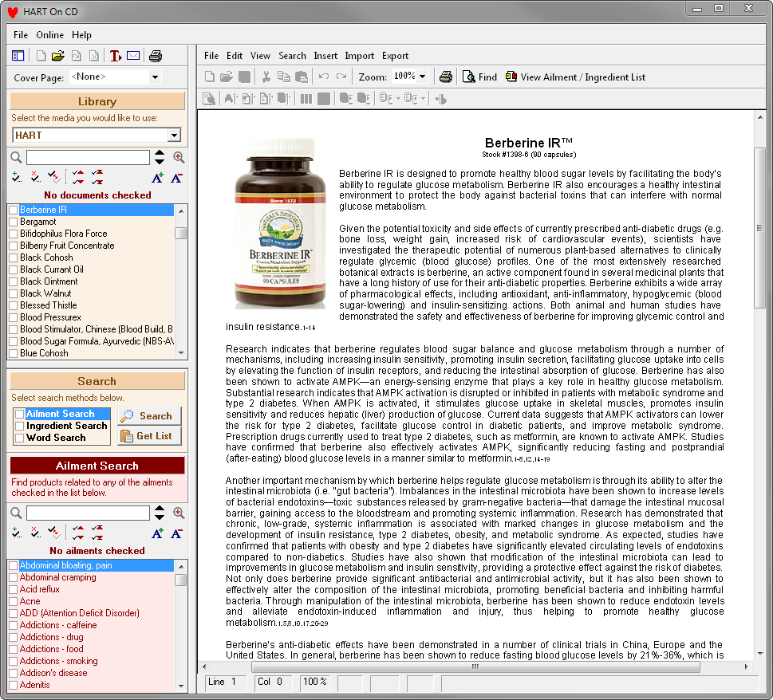
Task: Open the Help menu
Action: (82, 35)
